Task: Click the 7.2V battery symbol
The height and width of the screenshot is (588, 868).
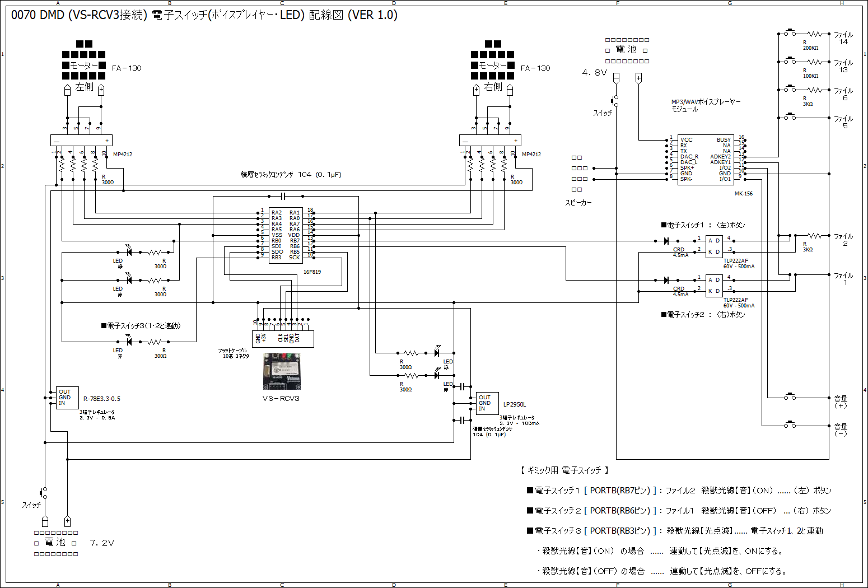Action: coord(56,543)
